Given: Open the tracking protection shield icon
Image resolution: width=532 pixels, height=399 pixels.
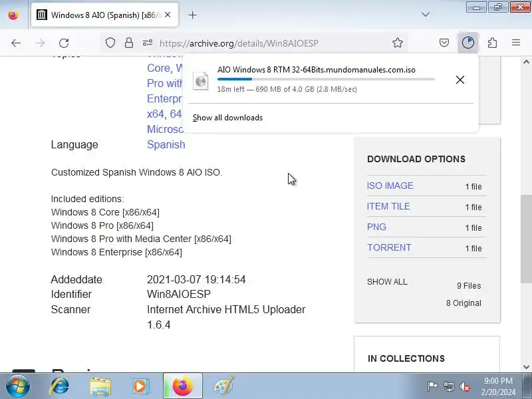Looking at the screenshot, I should coord(110,43).
